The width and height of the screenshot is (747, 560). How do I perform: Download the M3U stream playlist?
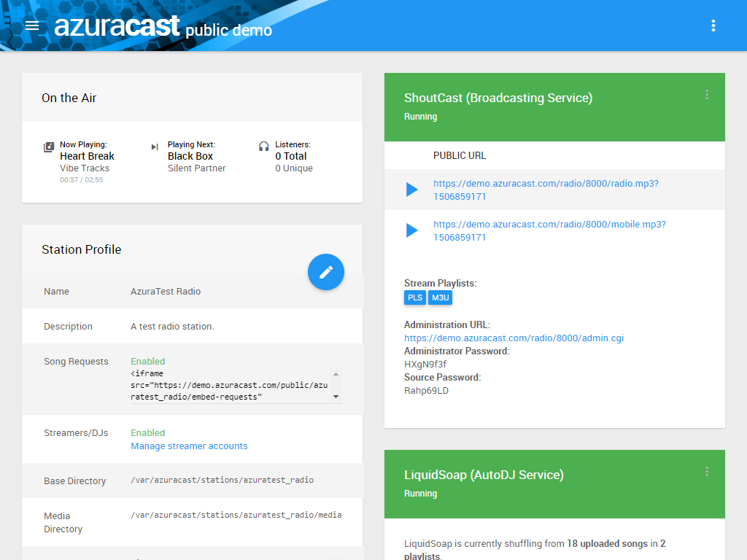[x=439, y=297]
